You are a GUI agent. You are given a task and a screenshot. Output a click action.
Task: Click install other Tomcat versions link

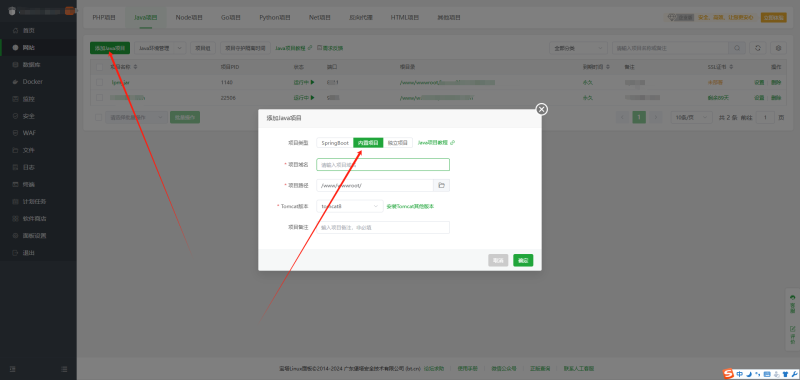[x=410, y=207]
